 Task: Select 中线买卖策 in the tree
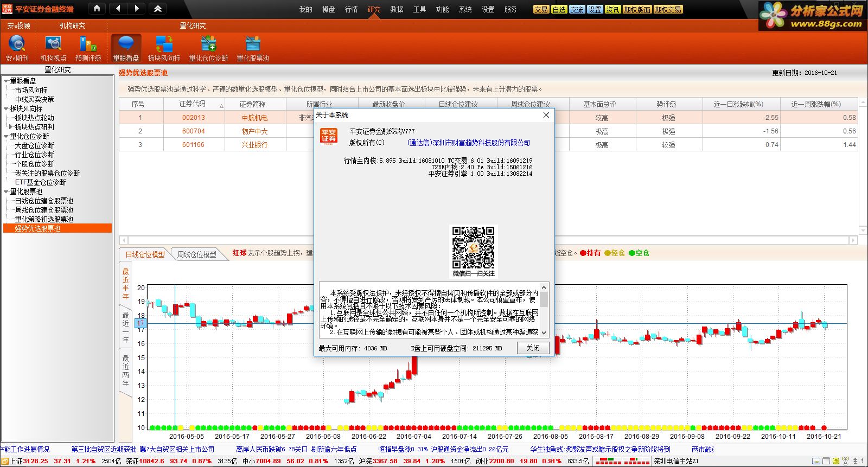34,99
